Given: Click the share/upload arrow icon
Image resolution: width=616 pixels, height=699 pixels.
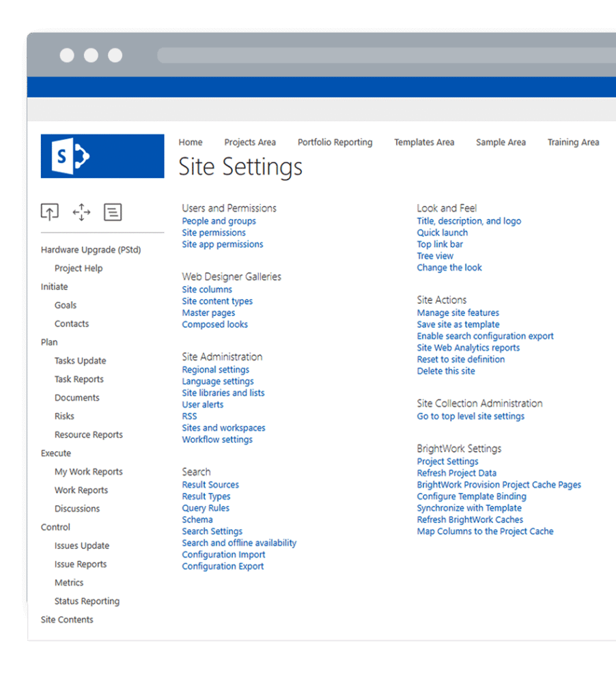Looking at the screenshot, I should click(50, 212).
